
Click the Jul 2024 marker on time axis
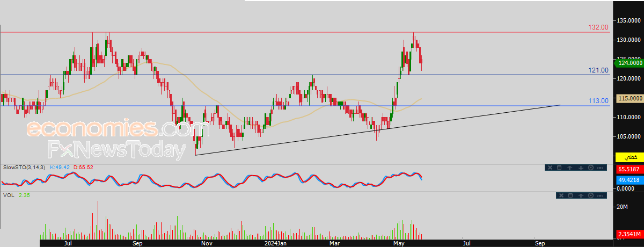click(467, 243)
